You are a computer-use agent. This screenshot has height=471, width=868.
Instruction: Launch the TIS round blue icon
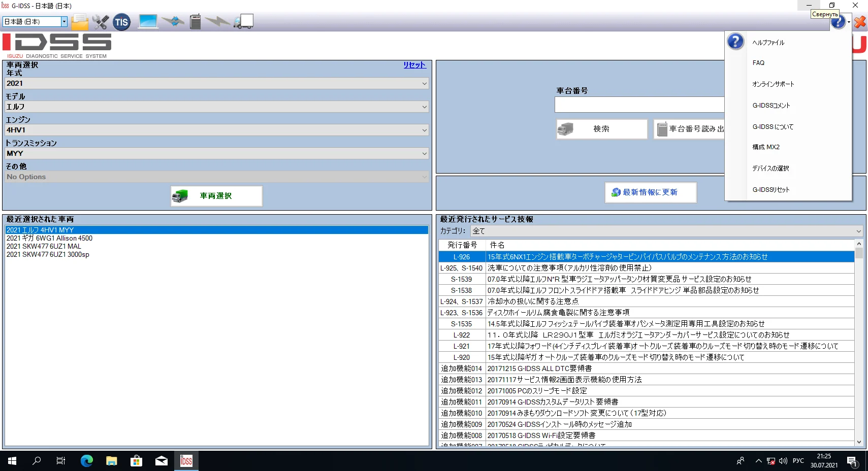[121, 22]
